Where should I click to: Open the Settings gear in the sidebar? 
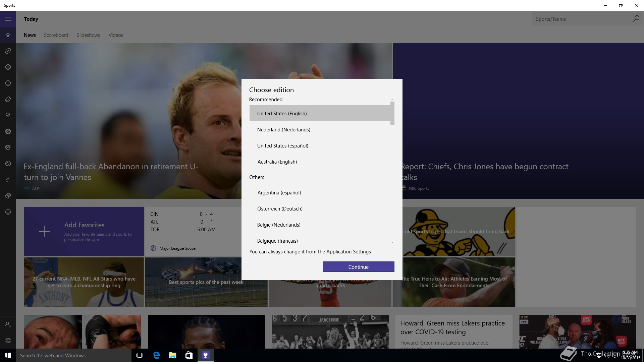(x=8, y=341)
